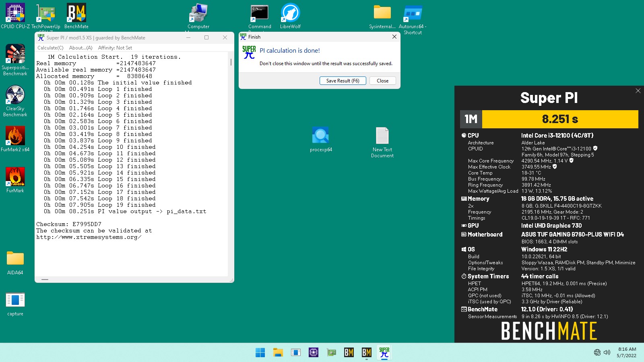Screen dimensions: 644x362
Task: Close the Finish dialog with the X
Action: [394, 37]
